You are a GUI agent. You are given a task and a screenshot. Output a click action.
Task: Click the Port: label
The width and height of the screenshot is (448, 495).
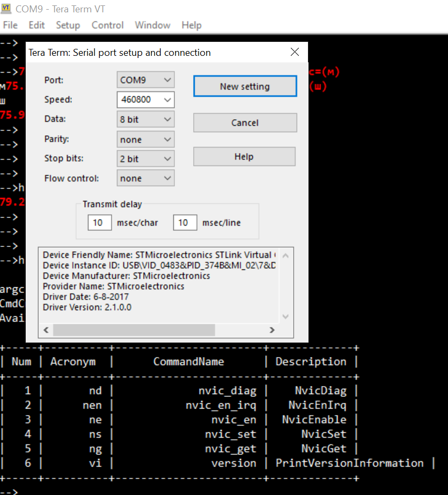click(54, 80)
